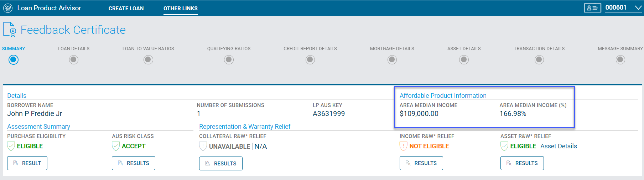The width and height of the screenshot is (644, 180).
Task: Select the Mortgage Details step circle
Action: pos(392,60)
